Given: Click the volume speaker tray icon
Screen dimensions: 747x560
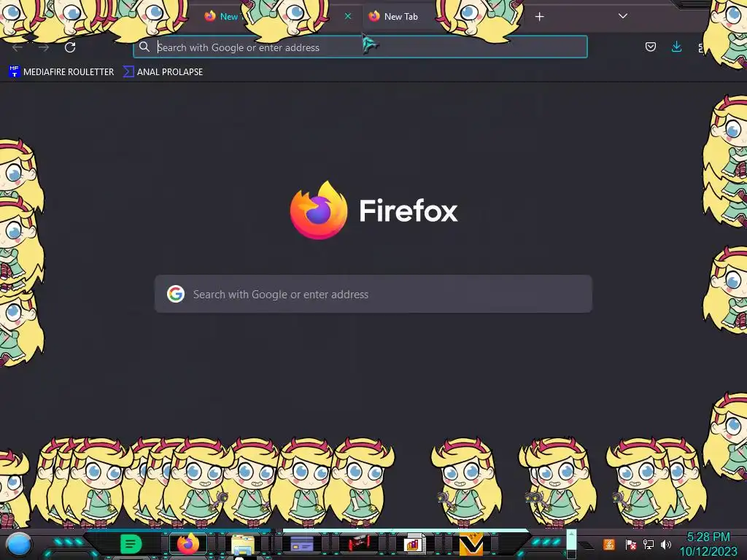Looking at the screenshot, I should 666,544.
